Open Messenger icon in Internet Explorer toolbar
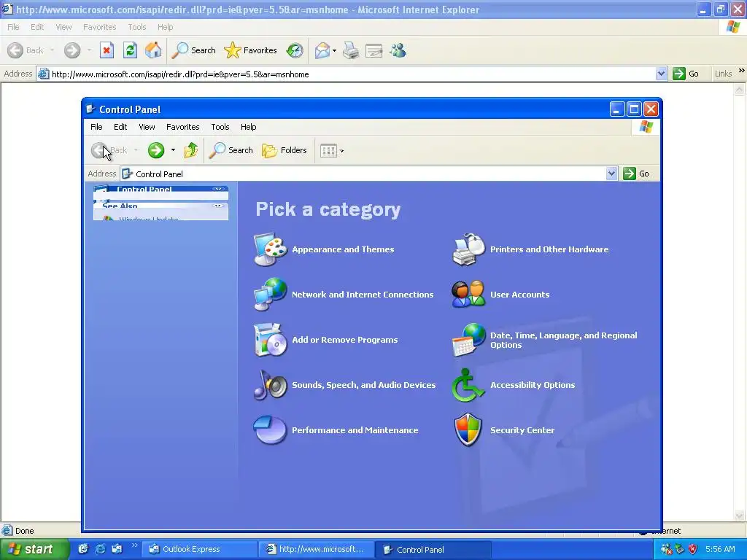The image size is (747, 560). point(398,50)
